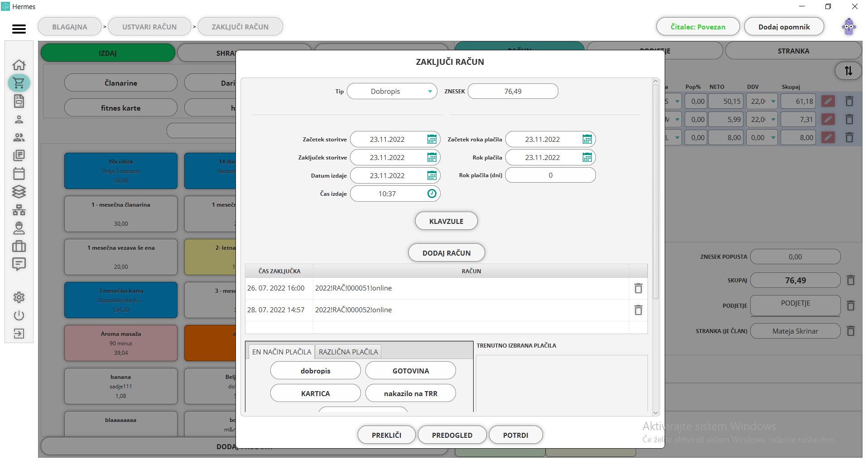
Task: Open calendar picker for Začetek storitve
Action: [432, 139]
